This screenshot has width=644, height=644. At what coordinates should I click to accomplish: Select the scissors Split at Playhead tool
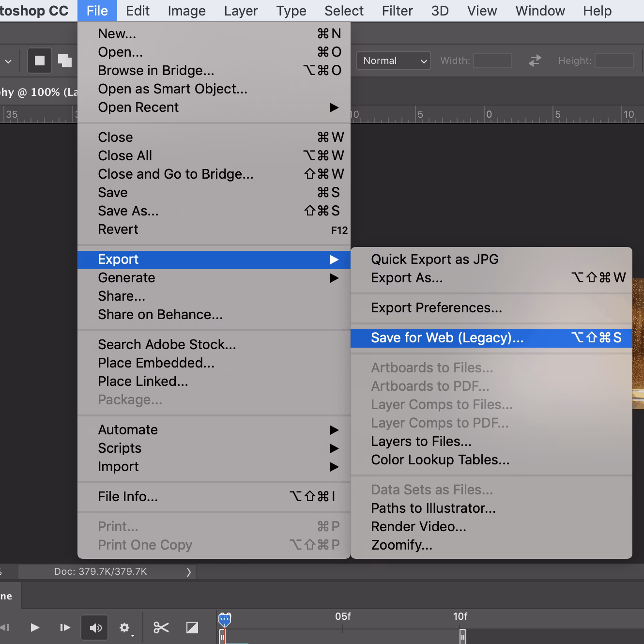161,628
